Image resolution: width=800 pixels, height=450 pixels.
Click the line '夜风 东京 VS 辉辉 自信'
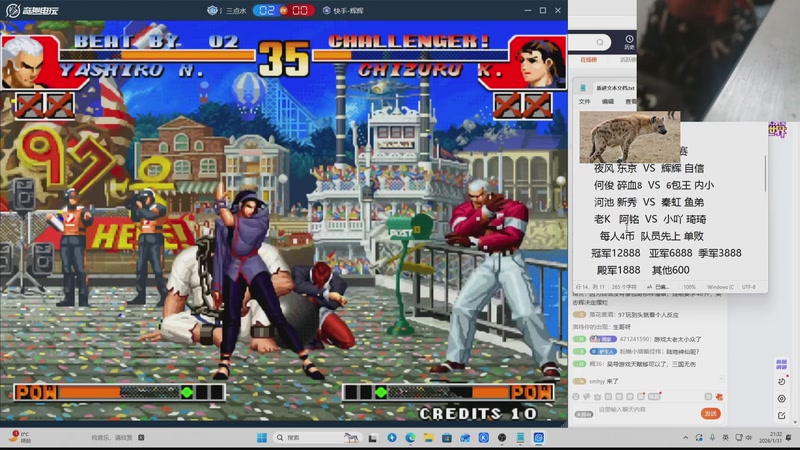pos(648,168)
